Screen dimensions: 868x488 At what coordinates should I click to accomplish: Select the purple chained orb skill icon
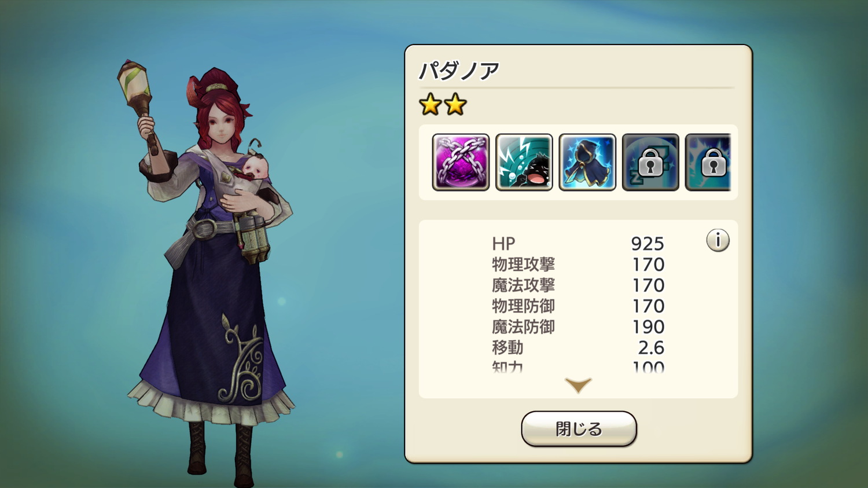pos(461,162)
